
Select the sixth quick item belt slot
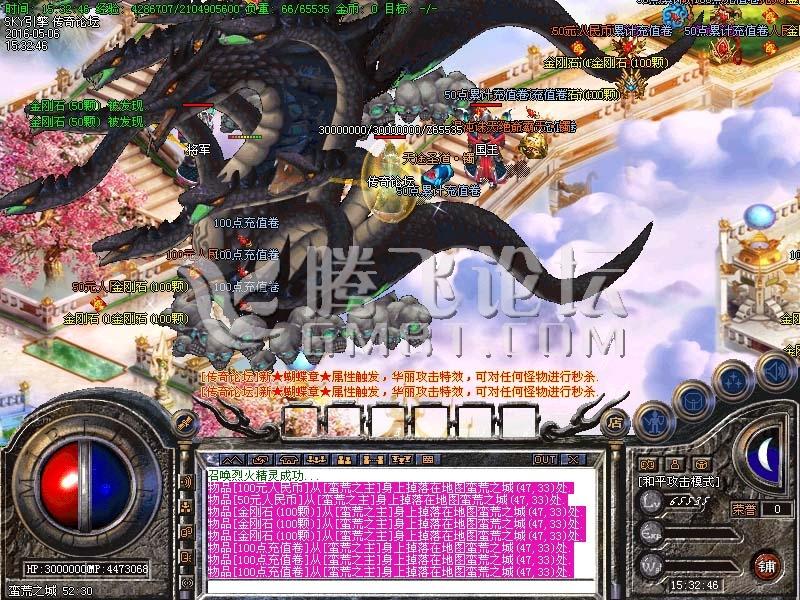point(518,421)
